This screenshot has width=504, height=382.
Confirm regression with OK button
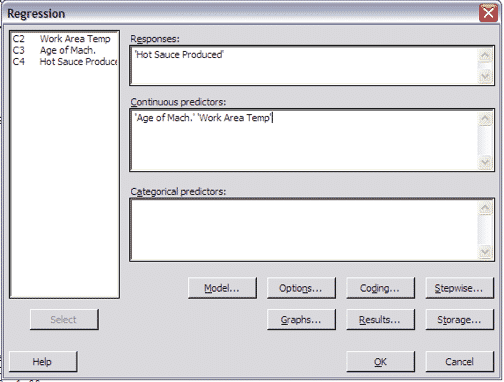tap(380, 362)
